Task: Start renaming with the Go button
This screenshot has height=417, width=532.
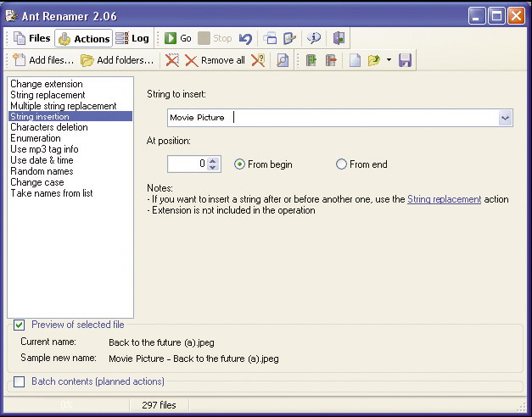Action: (x=178, y=38)
